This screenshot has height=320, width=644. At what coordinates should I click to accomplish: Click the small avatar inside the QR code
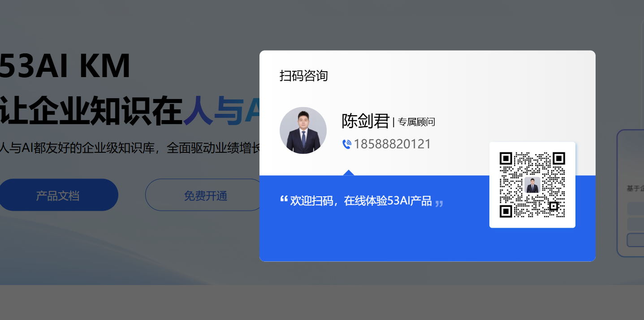point(532,185)
